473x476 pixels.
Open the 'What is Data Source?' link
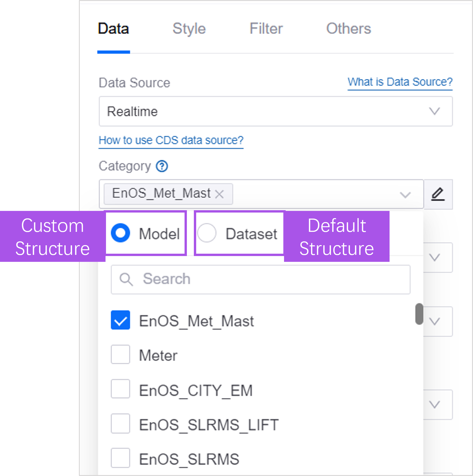click(400, 82)
